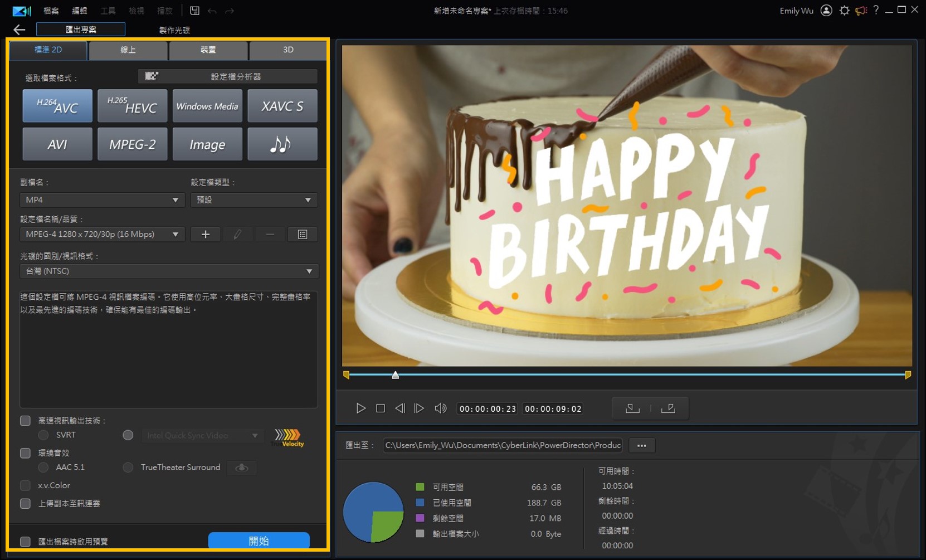926x560 pixels.
Task: Click the blue 開始 start button
Action: point(259,540)
